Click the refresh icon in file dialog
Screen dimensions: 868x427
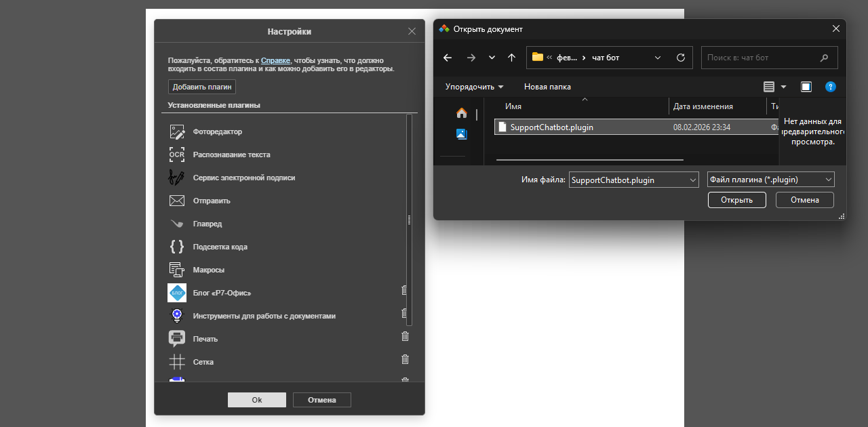click(x=681, y=58)
